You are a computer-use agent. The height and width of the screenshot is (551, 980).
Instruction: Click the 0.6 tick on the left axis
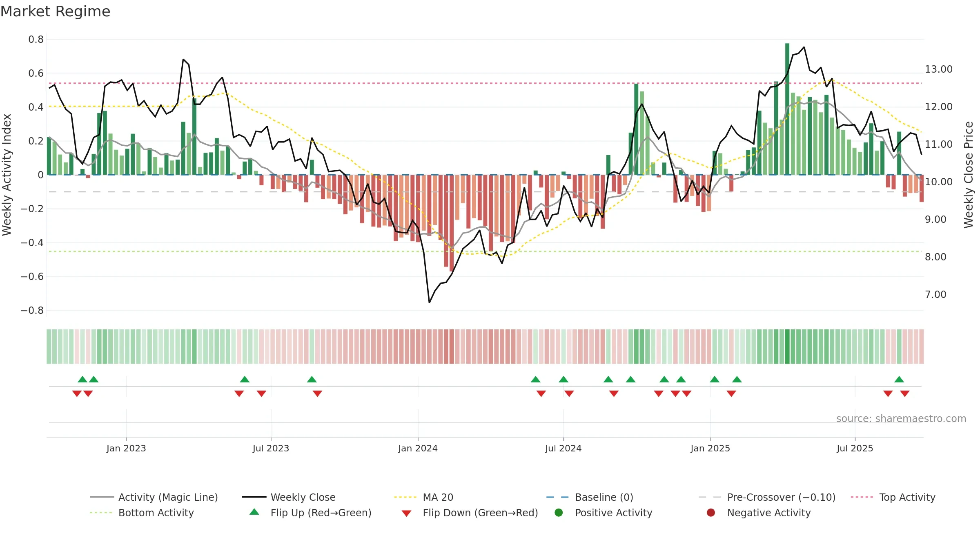pyautogui.click(x=36, y=73)
